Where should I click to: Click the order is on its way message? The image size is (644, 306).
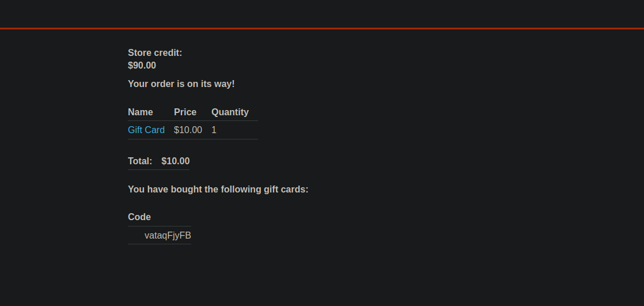pos(181,84)
